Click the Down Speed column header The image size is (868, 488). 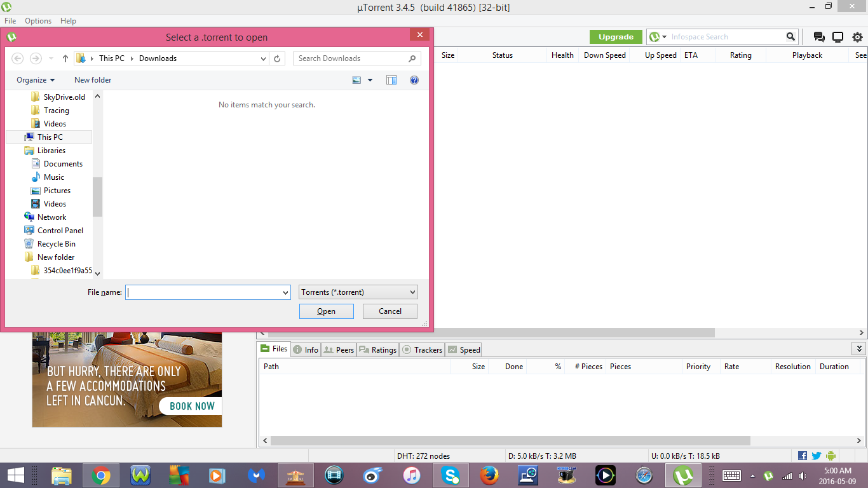pos(604,55)
